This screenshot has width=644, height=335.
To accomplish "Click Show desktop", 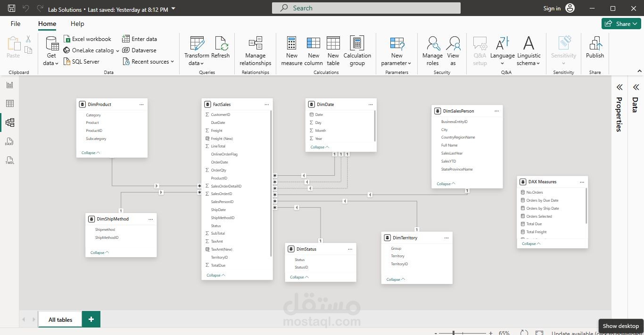I will [620, 326].
